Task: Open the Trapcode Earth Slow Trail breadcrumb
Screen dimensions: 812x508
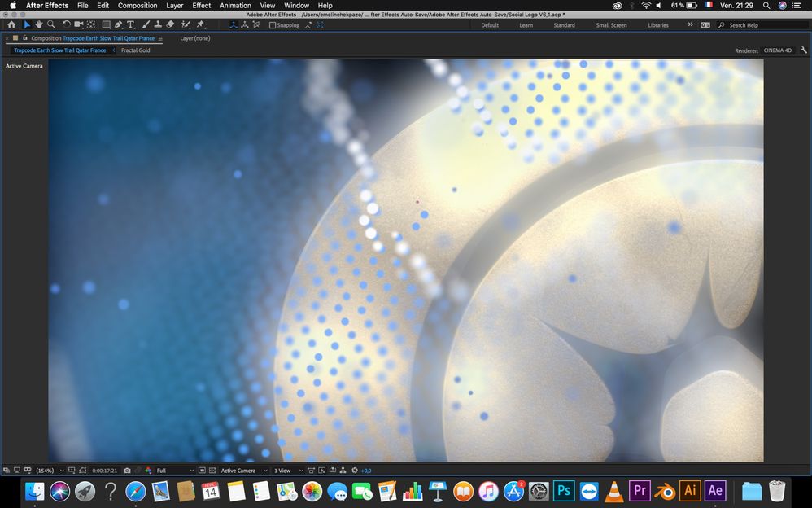Action: click(x=59, y=50)
